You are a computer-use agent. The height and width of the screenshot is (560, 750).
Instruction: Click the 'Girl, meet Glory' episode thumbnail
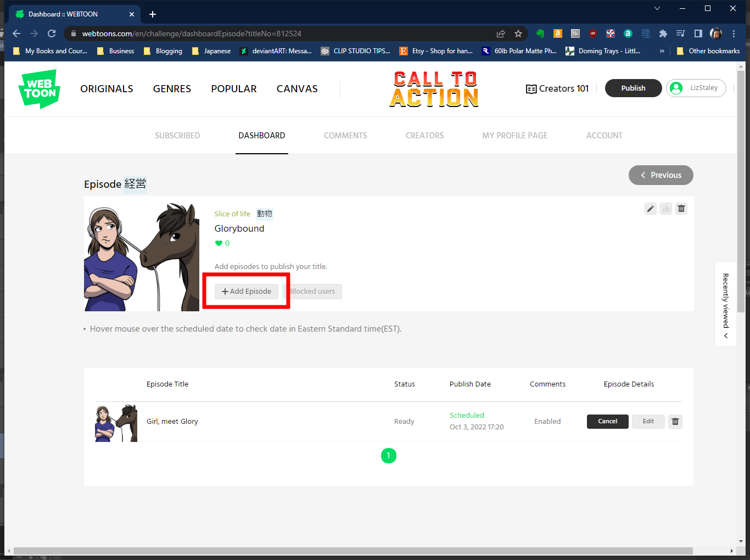pos(116,423)
